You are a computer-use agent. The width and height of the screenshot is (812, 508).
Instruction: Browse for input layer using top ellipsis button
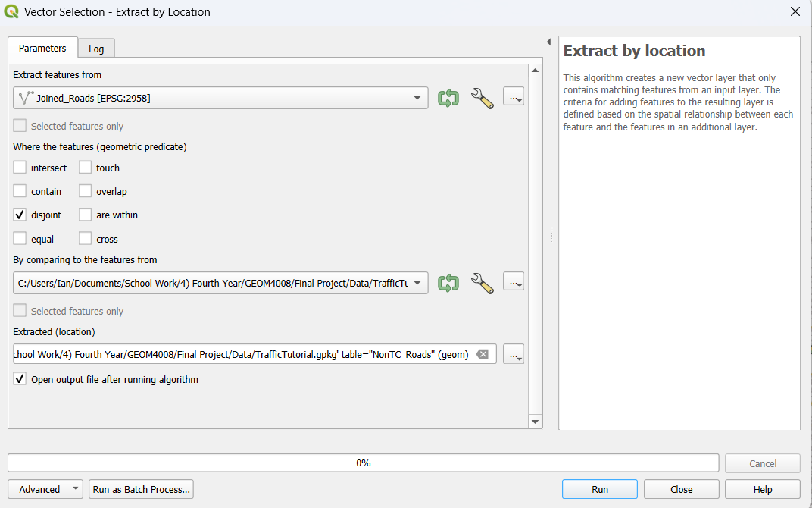(514, 98)
